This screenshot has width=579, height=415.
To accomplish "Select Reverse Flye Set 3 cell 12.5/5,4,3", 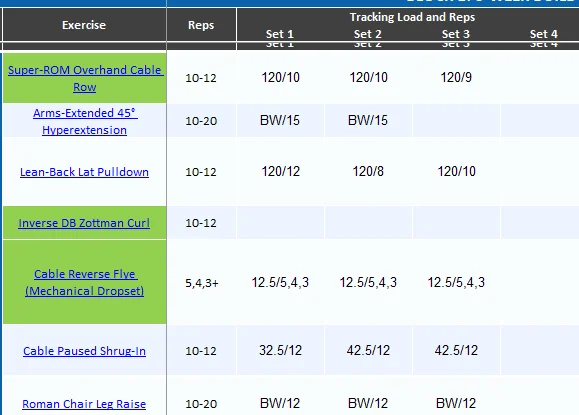I will coord(456,282).
